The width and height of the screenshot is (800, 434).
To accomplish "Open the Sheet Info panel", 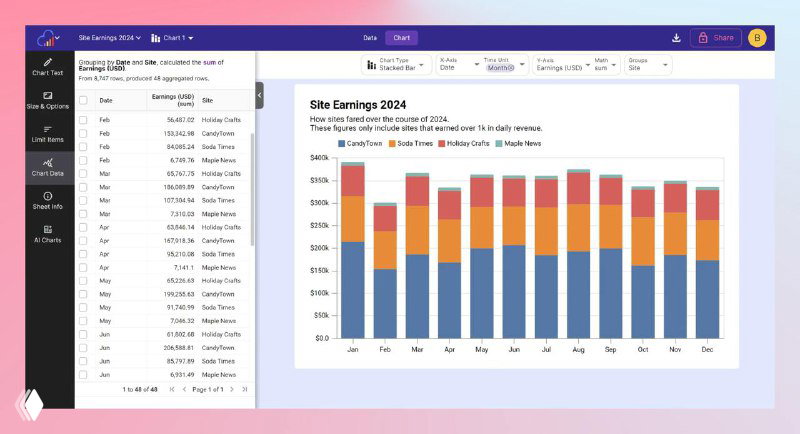I will coord(48,200).
